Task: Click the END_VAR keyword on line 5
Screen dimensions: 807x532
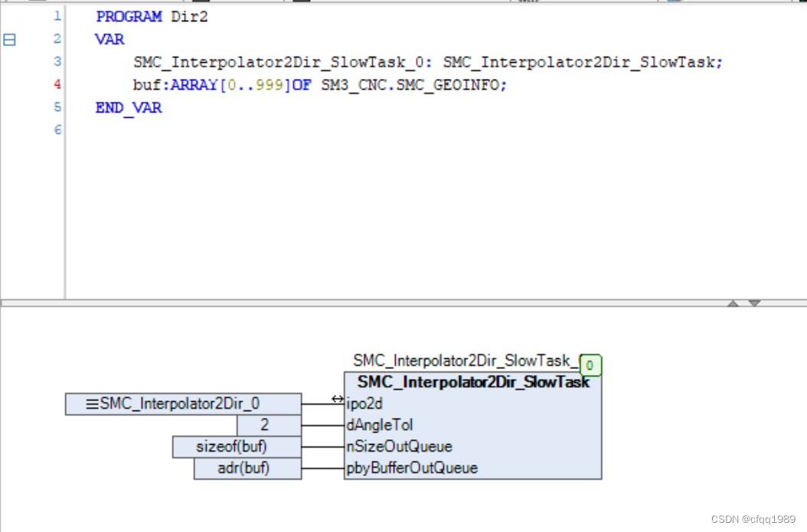Action: pos(128,107)
